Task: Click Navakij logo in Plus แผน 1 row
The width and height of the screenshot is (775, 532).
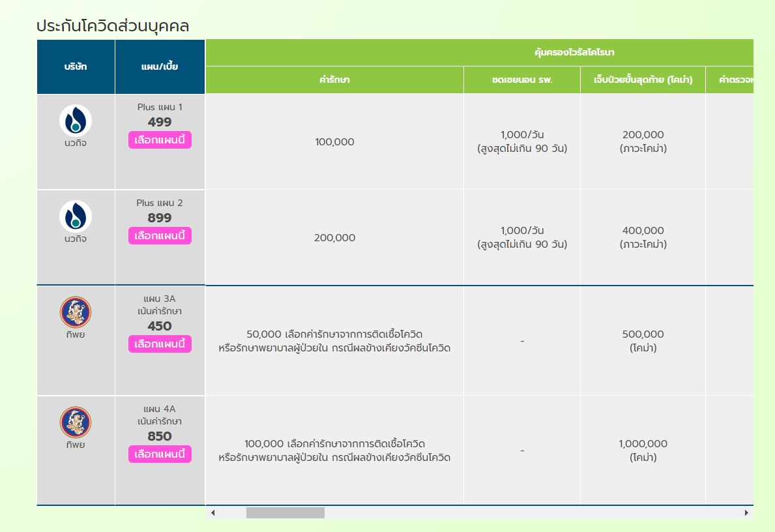Action: 76,121
